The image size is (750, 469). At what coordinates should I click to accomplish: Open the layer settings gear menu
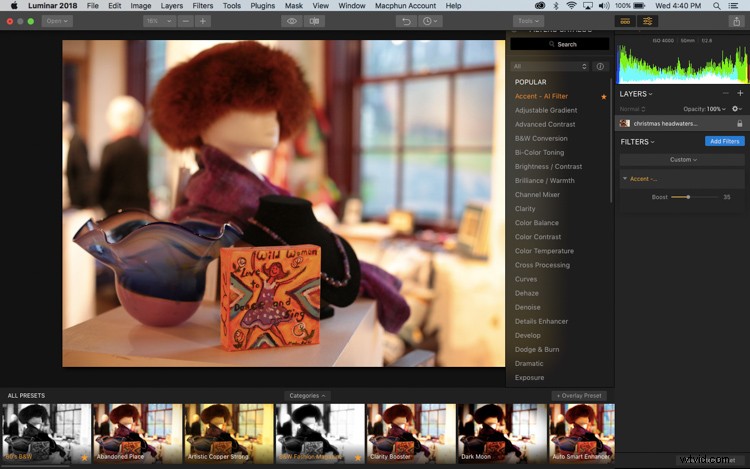coord(737,109)
